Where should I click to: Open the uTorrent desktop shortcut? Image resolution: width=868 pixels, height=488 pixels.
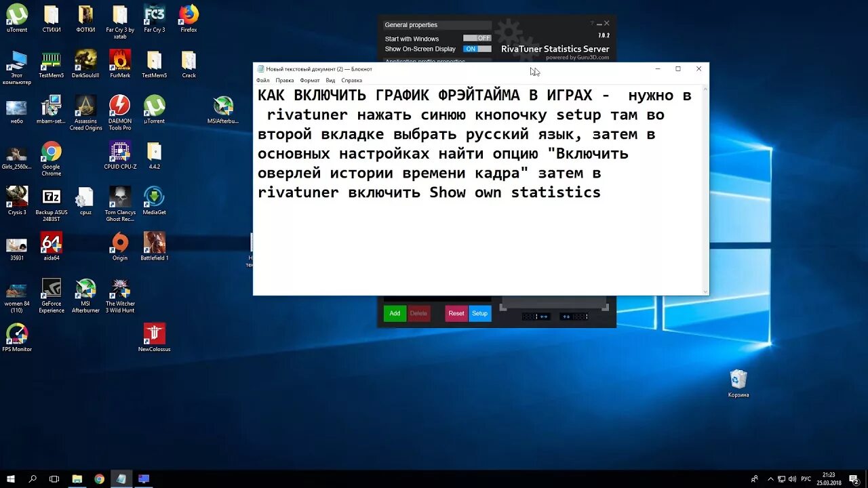point(16,18)
